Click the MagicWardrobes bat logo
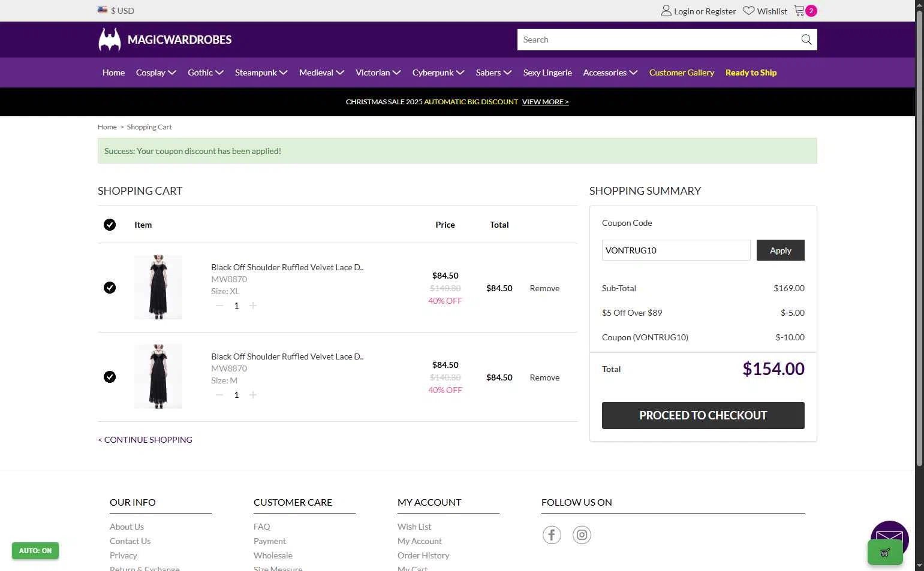 (x=110, y=40)
